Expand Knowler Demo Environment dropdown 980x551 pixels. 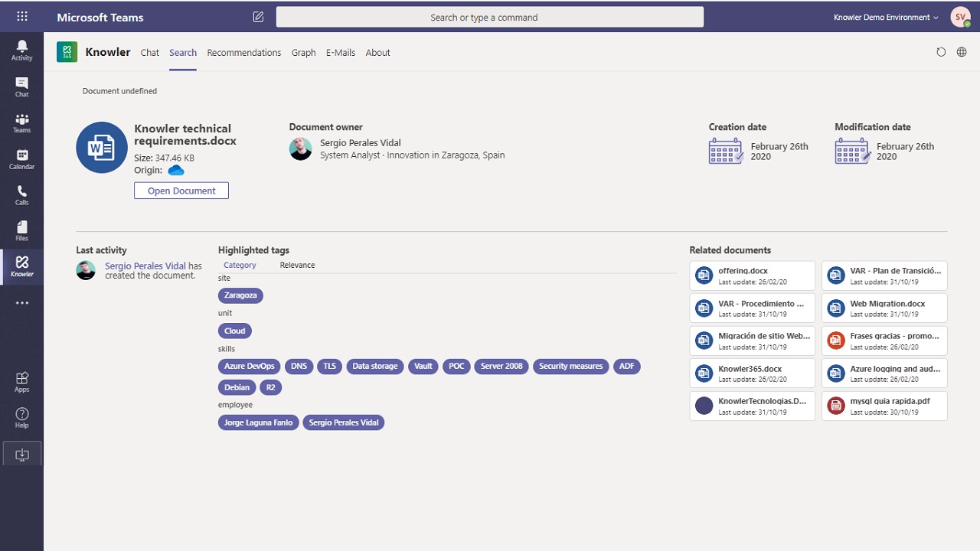point(887,17)
